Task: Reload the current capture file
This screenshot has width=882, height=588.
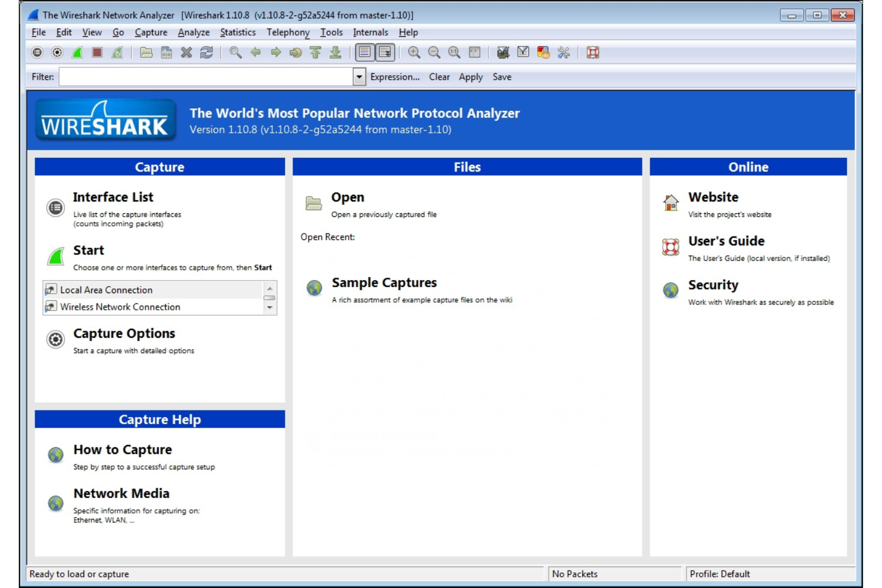Action: click(x=206, y=54)
